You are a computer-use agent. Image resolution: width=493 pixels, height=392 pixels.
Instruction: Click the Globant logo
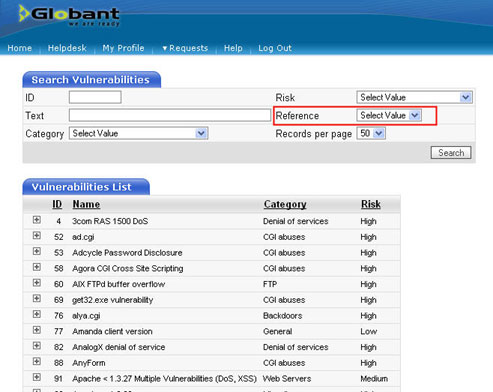tap(69, 16)
